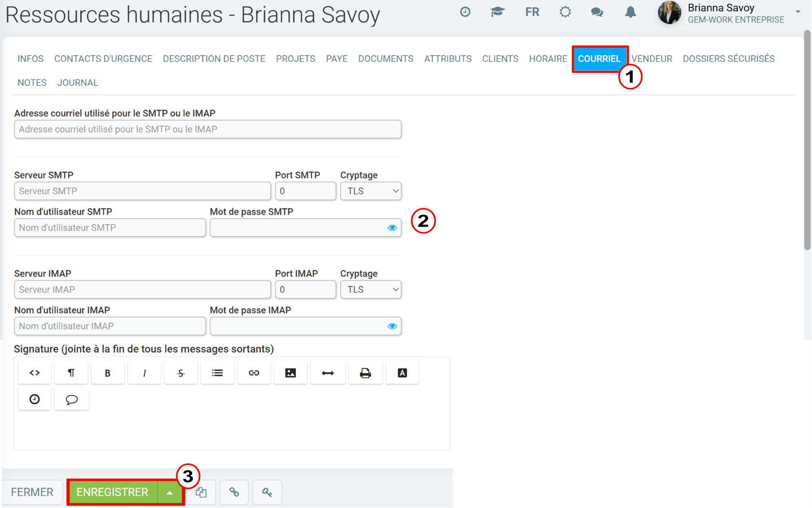This screenshot has width=812, height=508.
Task: Insert an image in the signature
Action: (290, 373)
